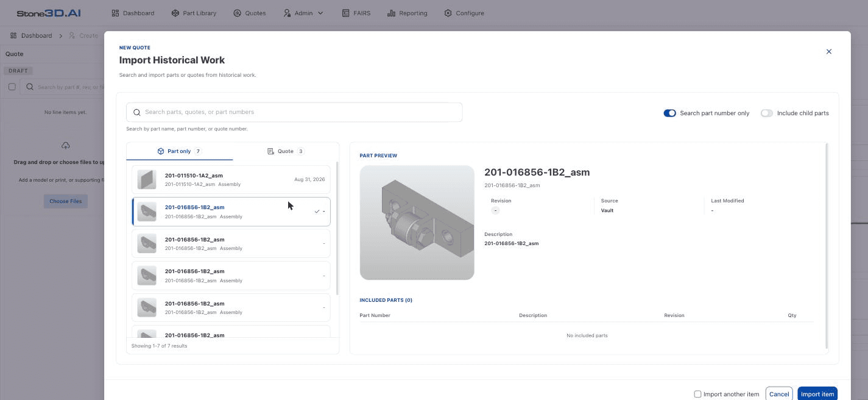
Task: Click the Vault source value
Action: [607, 210]
